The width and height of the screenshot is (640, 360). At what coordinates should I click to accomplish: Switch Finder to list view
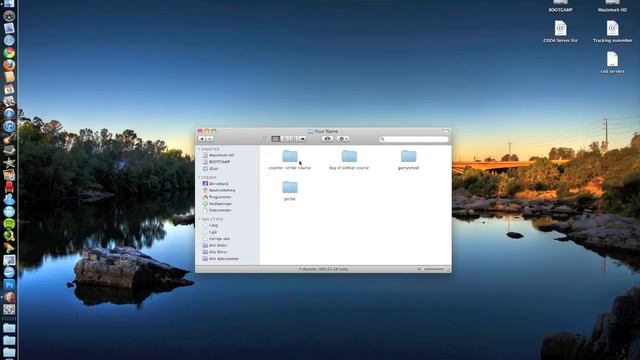(x=285, y=139)
